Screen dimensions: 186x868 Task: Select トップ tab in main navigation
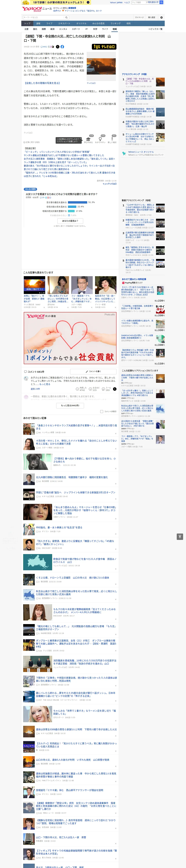coord(27,24)
